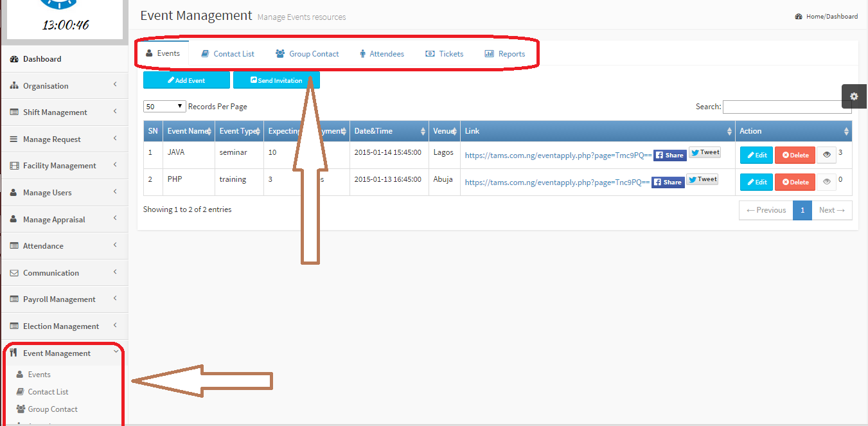Open the PHP event apply link
Screen dimensions: 868x426
[558, 182]
